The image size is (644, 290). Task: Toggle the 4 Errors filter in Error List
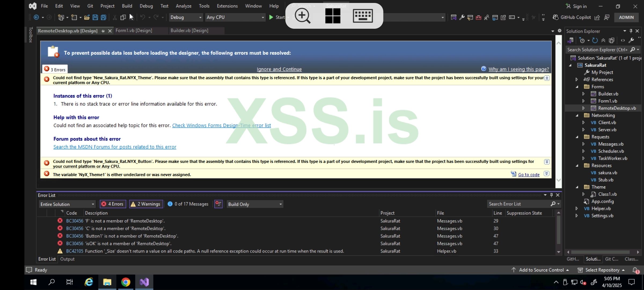click(x=112, y=204)
